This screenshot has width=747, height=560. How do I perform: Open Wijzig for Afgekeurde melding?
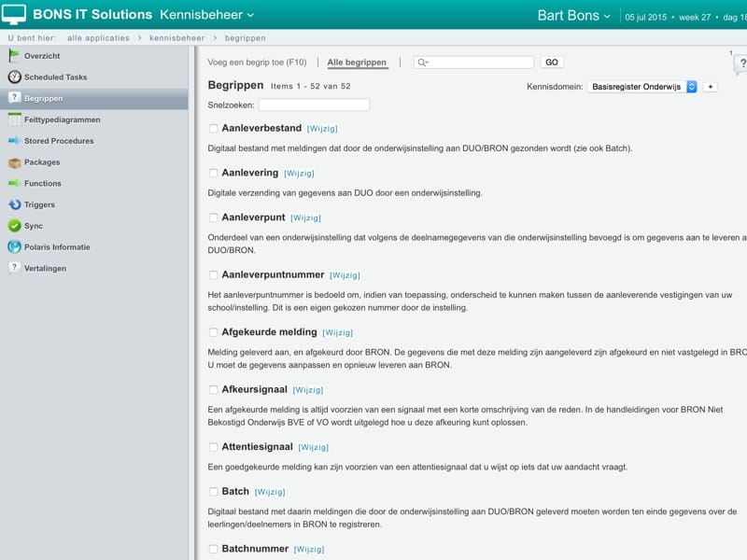click(338, 333)
